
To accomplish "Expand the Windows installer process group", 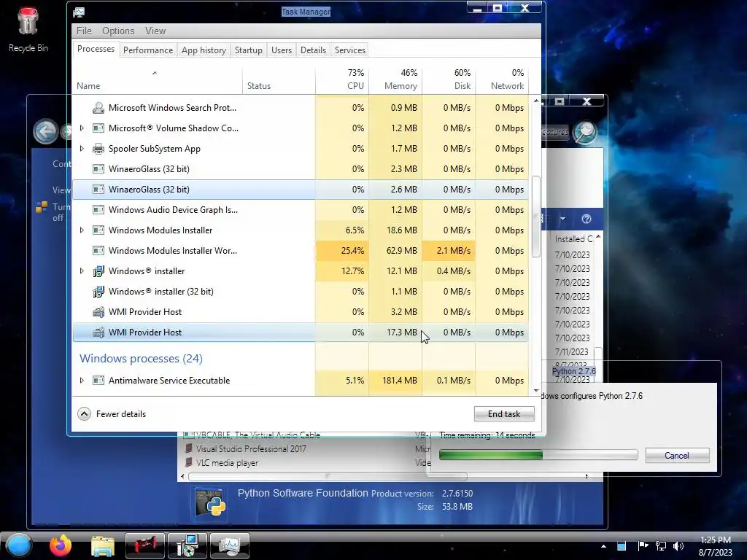I will (x=82, y=271).
